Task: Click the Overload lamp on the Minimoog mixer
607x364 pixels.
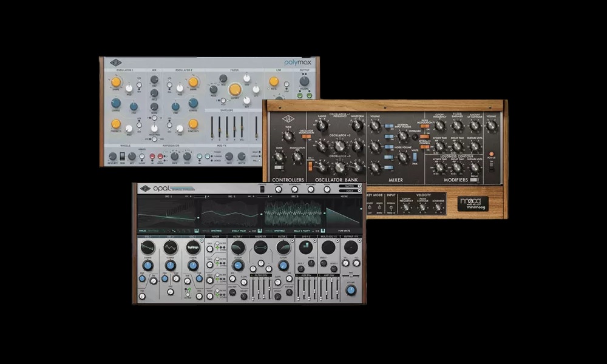Action: pos(415,137)
